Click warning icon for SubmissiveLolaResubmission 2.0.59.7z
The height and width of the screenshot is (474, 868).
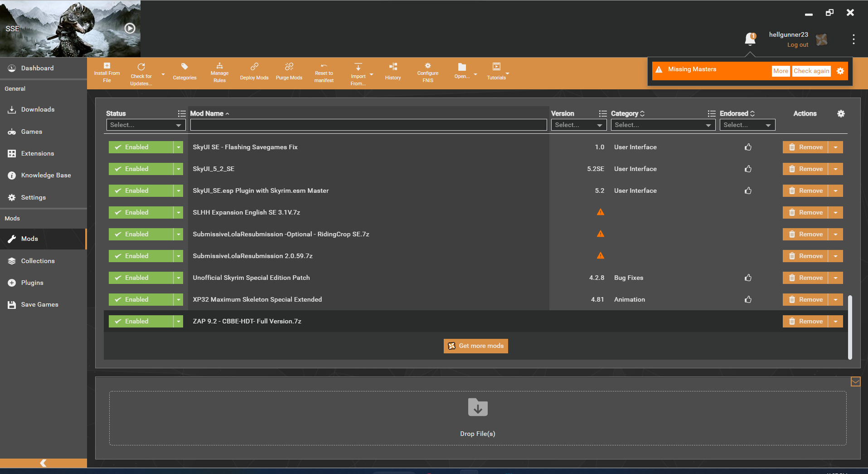pyautogui.click(x=601, y=255)
